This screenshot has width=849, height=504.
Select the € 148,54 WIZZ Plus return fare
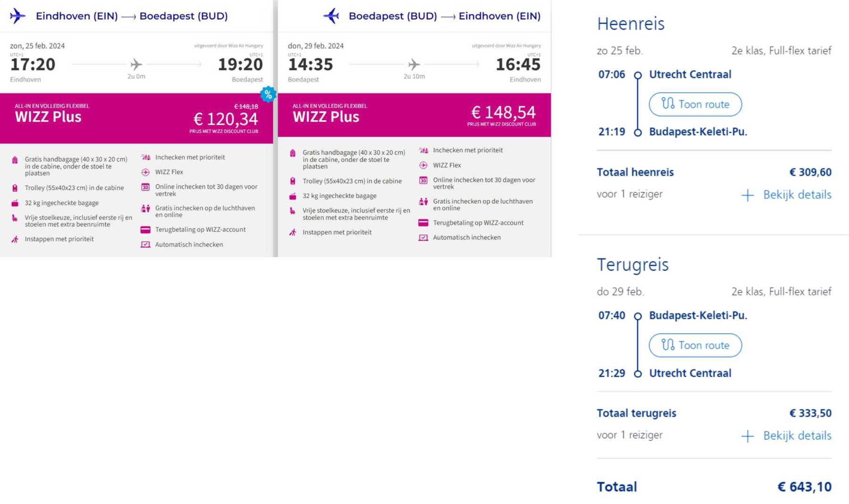(x=414, y=115)
